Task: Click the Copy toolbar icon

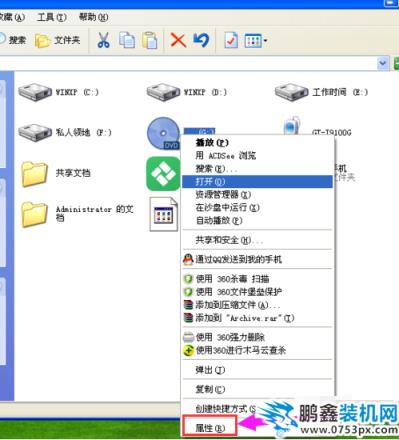Action: click(127, 40)
